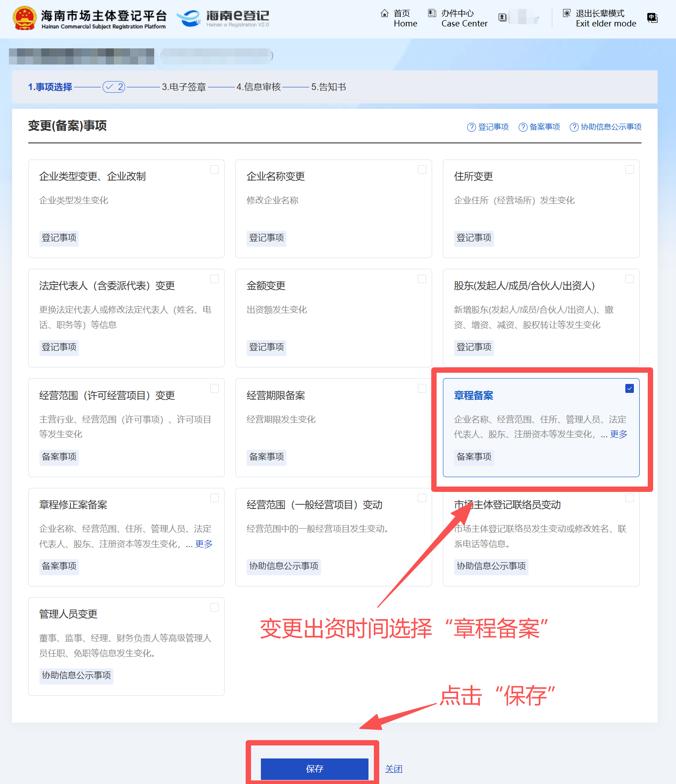Check the 企业名称变更 checkbox

(422, 170)
